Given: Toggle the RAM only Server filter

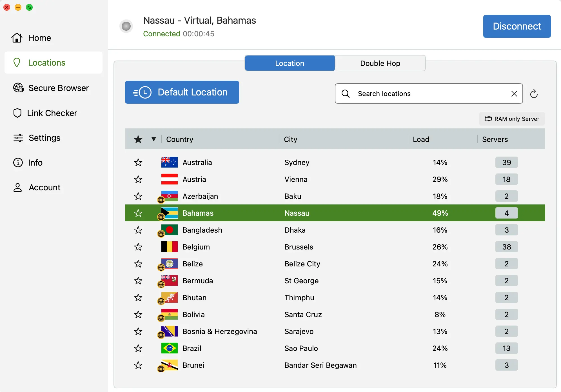Looking at the screenshot, I should point(511,119).
